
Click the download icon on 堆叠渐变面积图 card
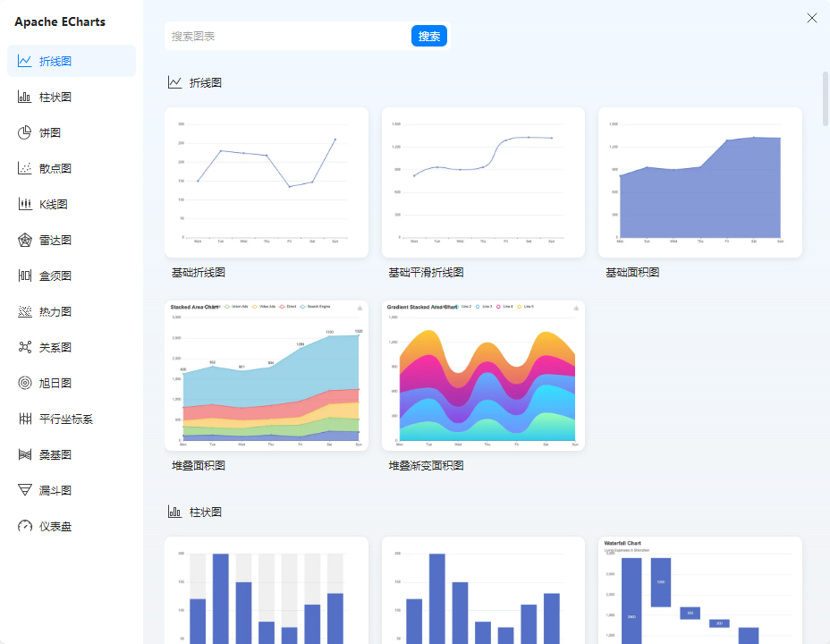[x=577, y=308]
